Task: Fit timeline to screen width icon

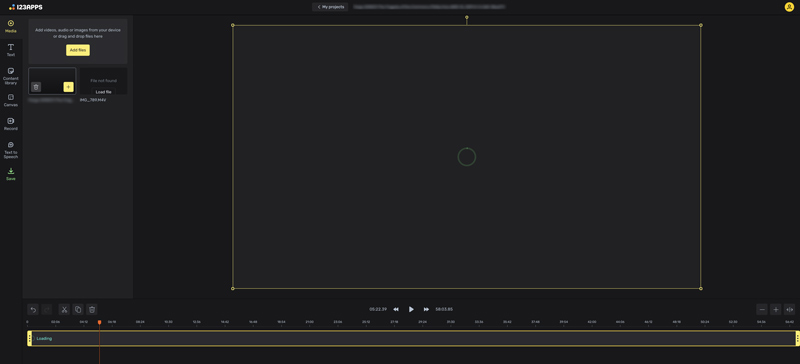Action: (x=789, y=309)
